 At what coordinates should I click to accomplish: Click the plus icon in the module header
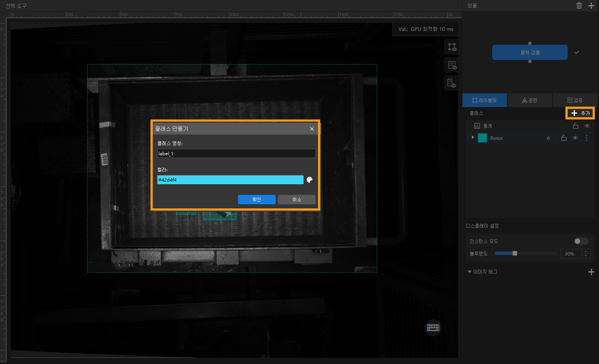tap(591, 6)
